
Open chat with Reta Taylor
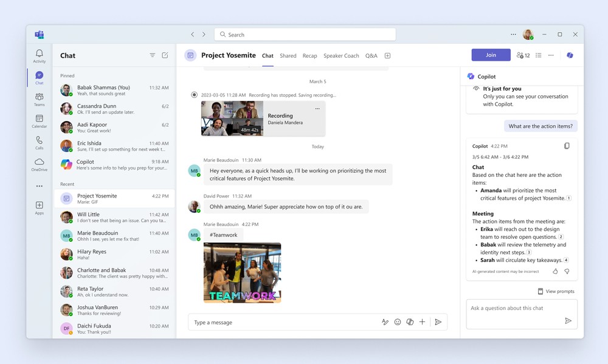tap(114, 292)
